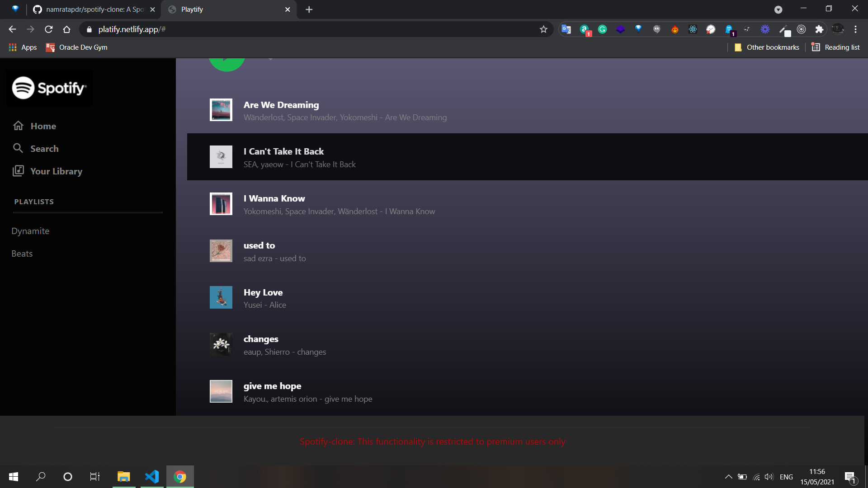The height and width of the screenshot is (488, 868).
Task: Show hidden system tray icons
Action: 728,477
